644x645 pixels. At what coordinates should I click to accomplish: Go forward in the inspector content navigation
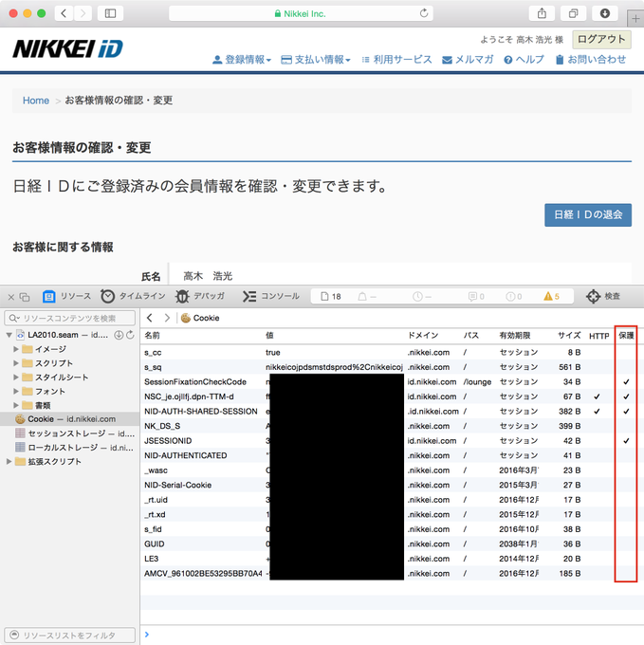tap(167, 318)
